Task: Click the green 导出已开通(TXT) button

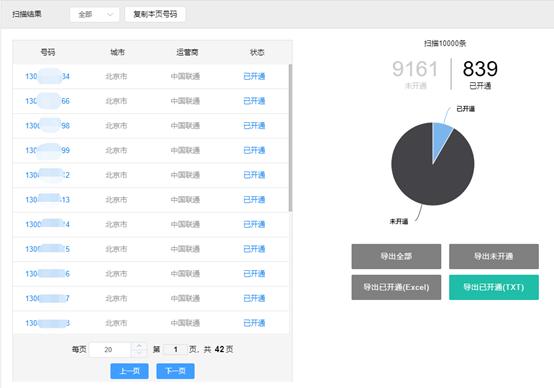Action: [494, 287]
